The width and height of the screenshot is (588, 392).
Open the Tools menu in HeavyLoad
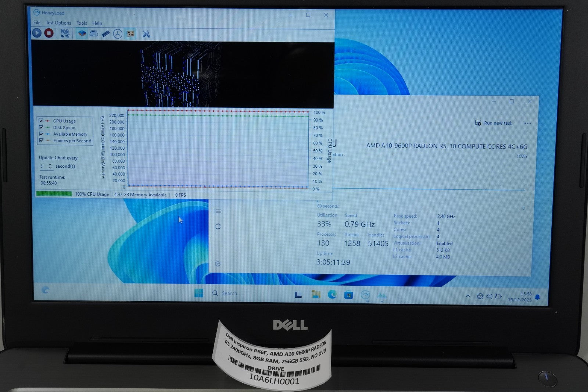81,23
